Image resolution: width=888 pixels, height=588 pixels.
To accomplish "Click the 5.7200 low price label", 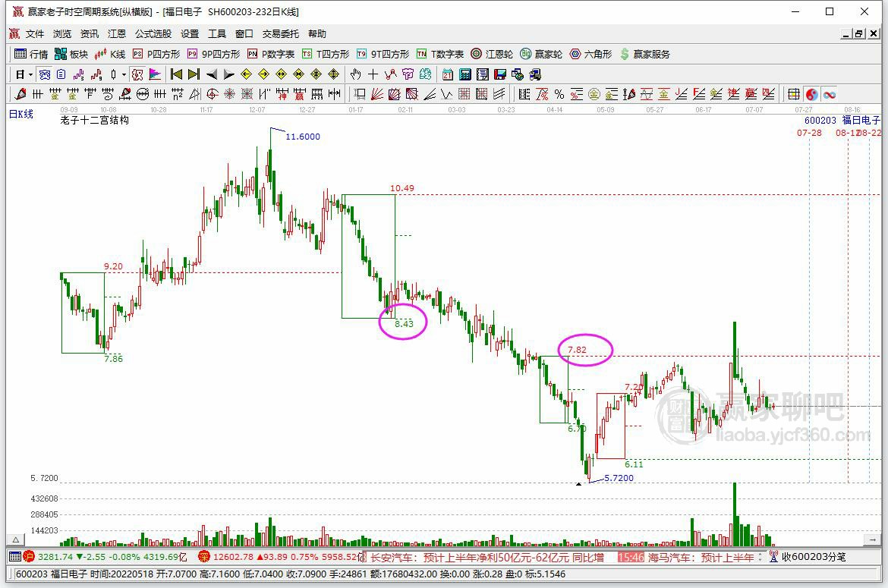I will tap(619, 478).
